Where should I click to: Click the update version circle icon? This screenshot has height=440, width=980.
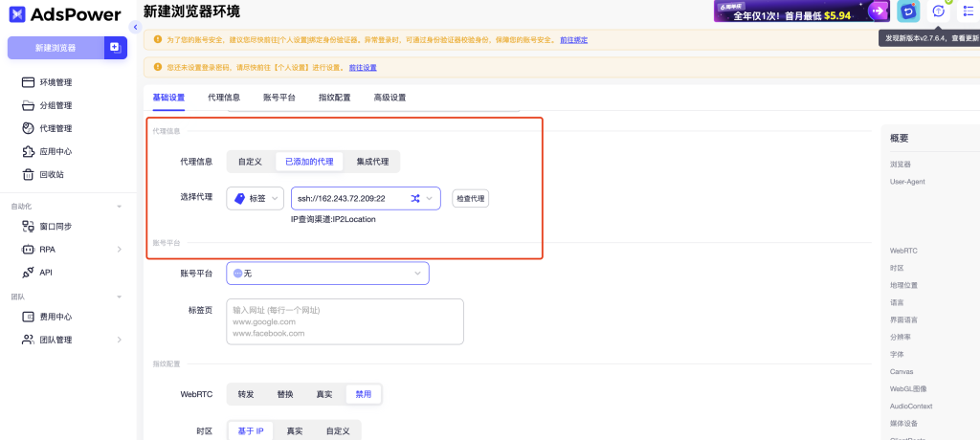[x=938, y=11]
